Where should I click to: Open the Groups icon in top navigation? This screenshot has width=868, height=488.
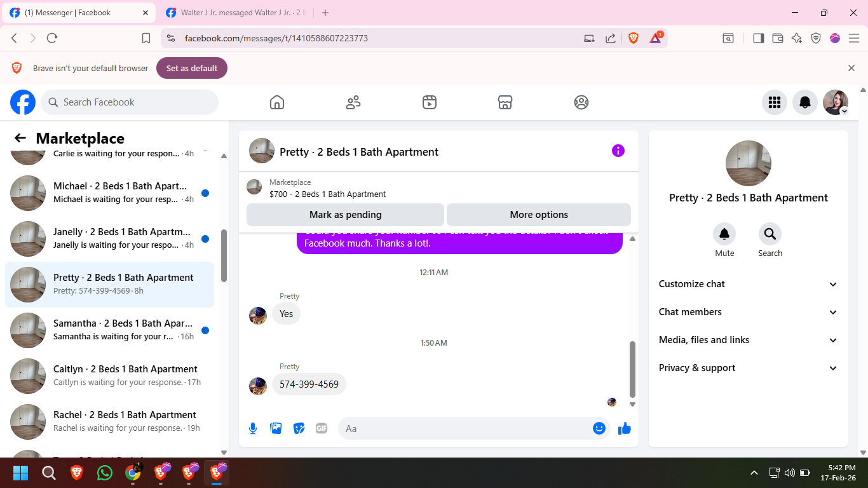[581, 102]
